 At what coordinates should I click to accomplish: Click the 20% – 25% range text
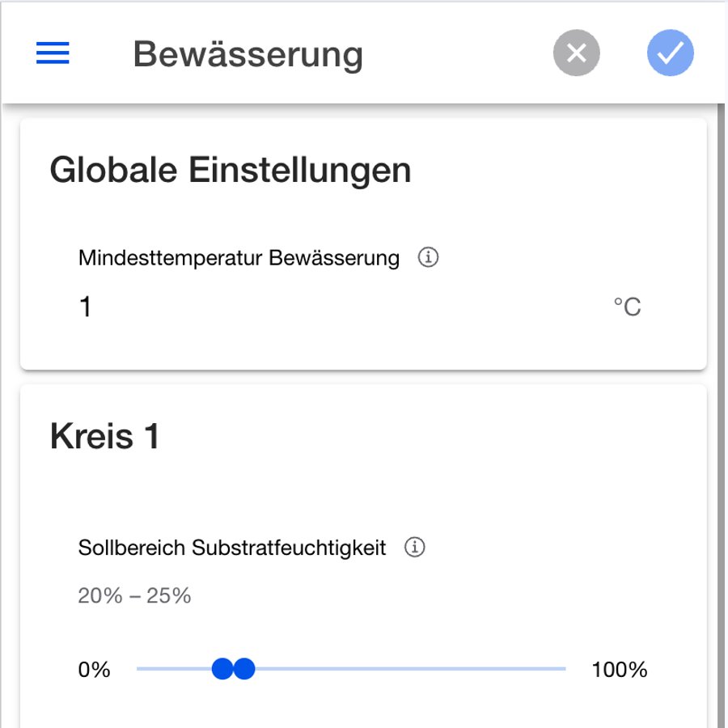pyautogui.click(x=133, y=595)
